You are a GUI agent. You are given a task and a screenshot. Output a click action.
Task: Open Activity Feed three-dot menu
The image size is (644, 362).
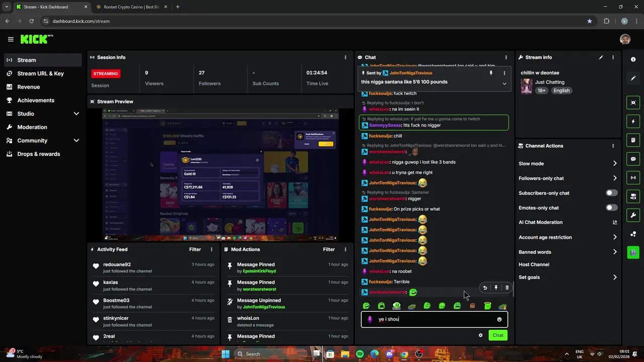[x=211, y=249]
